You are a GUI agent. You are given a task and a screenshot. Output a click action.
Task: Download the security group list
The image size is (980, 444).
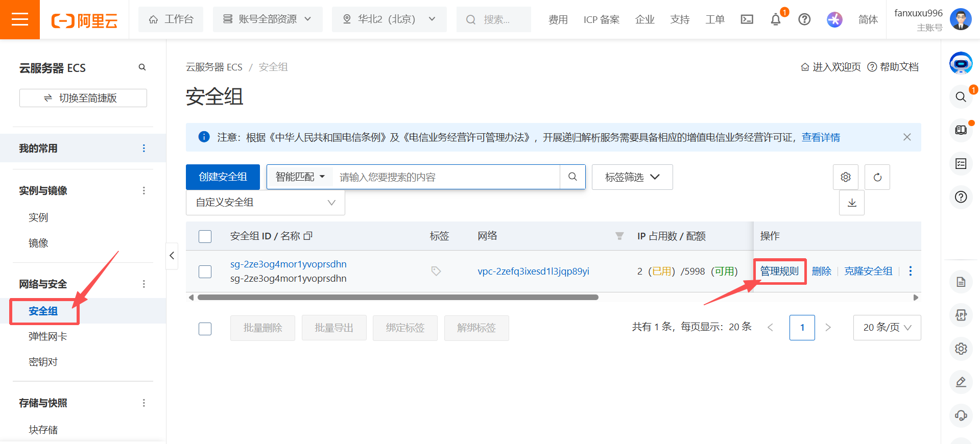click(852, 203)
